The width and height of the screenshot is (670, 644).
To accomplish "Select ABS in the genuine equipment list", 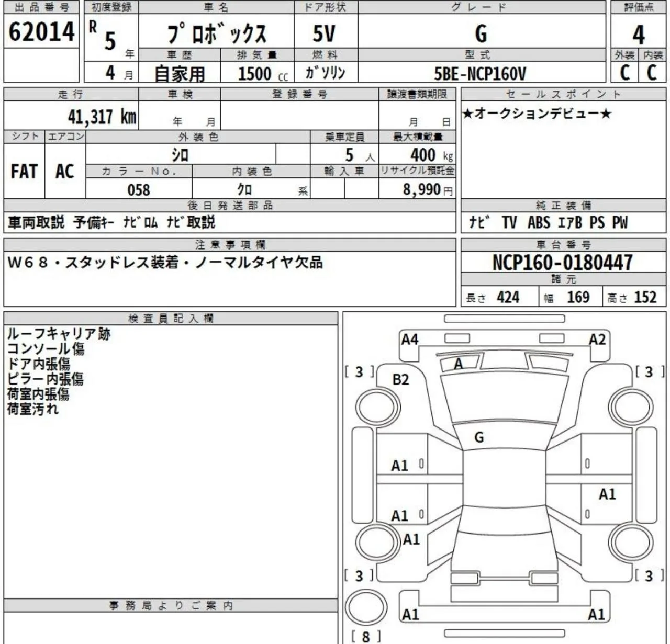I will (539, 222).
